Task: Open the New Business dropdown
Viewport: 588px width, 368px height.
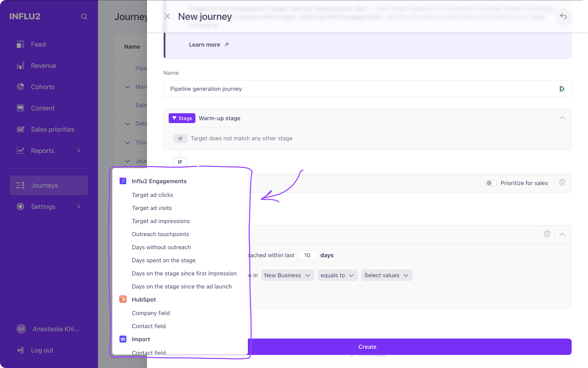Action: click(x=287, y=275)
